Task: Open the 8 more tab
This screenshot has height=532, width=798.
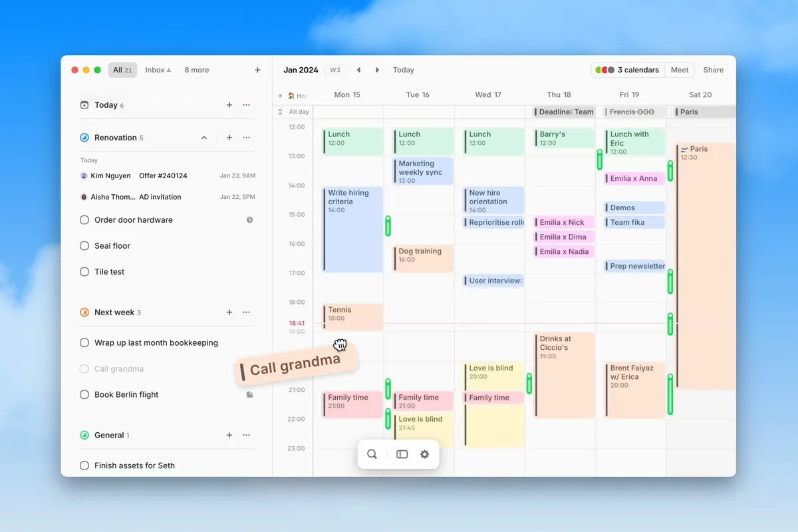Action: 196,70
